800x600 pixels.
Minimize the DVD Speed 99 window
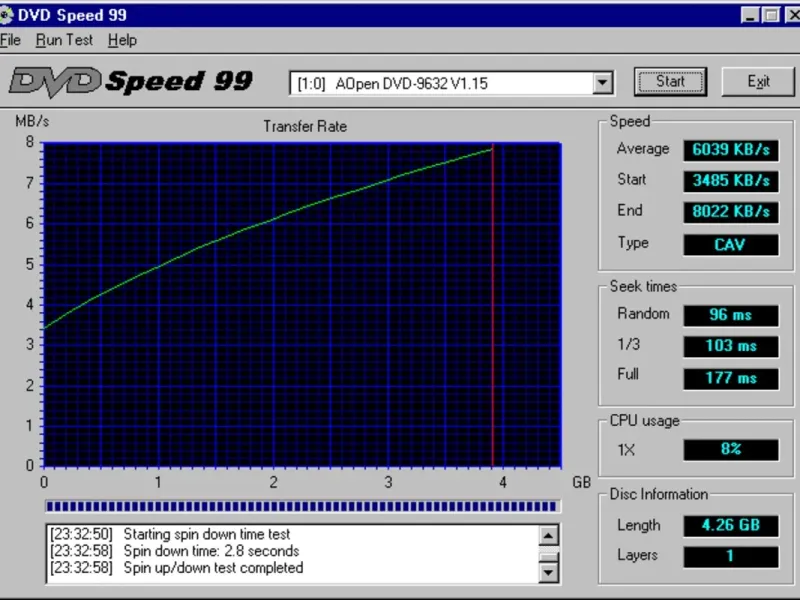click(x=749, y=15)
